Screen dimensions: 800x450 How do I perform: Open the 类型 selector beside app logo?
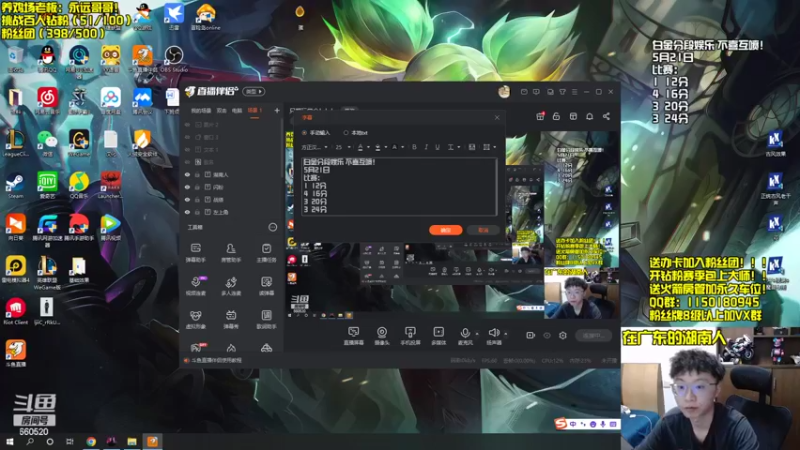click(254, 92)
